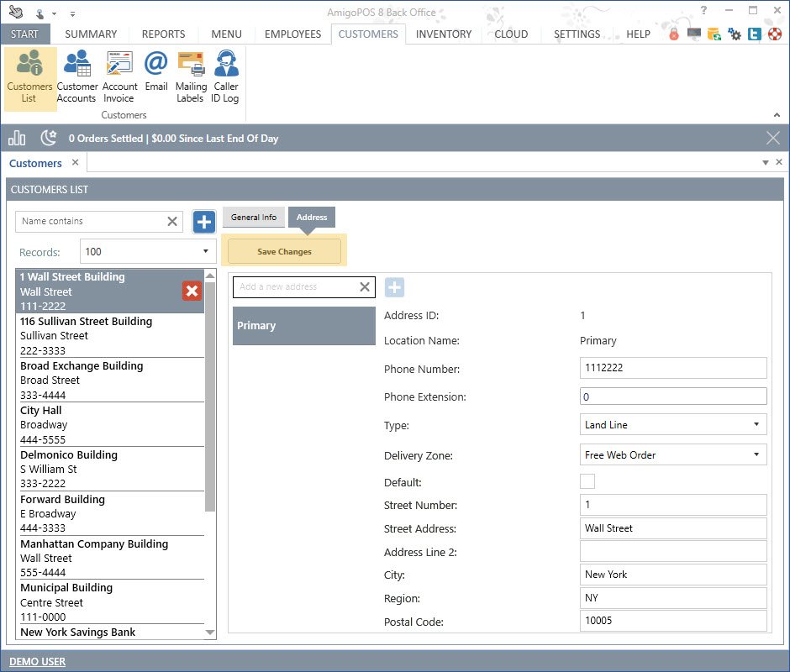Screen dimensions: 790x672
Task: Click the Twitter icon in the top bar
Action: pos(754,34)
